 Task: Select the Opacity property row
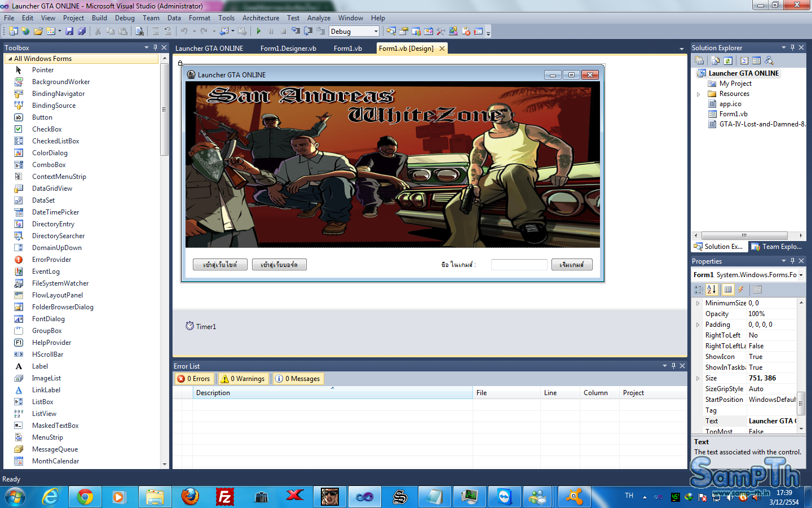(744, 314)
